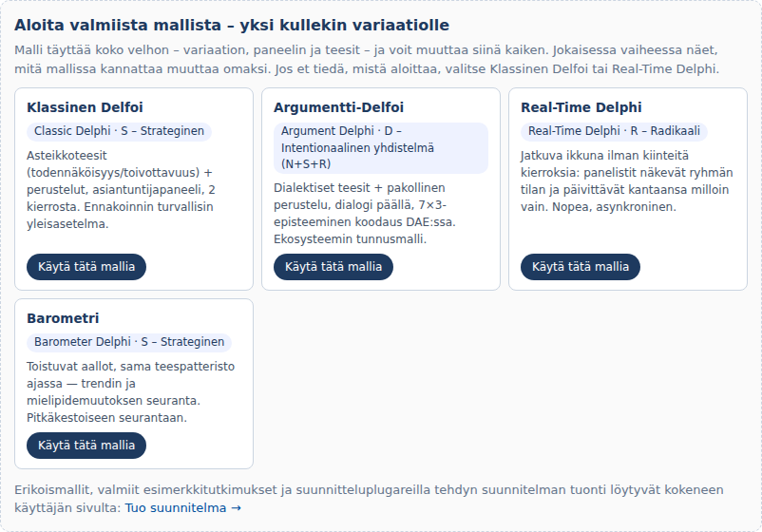Click the 'Classic Delphi · S – Strateginen' badge

[119, 131]
